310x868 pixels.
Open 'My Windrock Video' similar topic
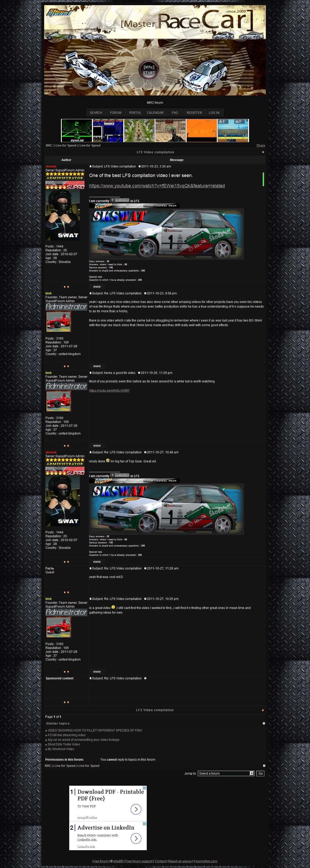click(x=61, y=749)
